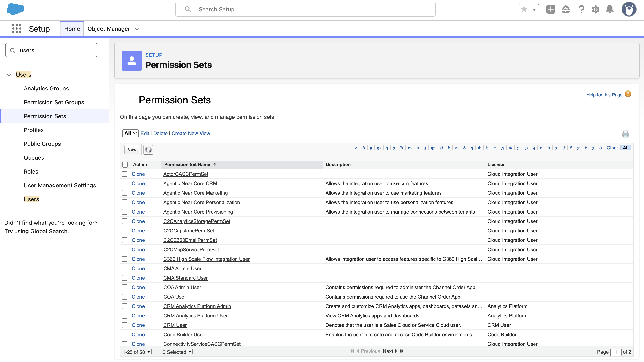
Task: Select the CRM User row checkbox
Action: (125, 325)
